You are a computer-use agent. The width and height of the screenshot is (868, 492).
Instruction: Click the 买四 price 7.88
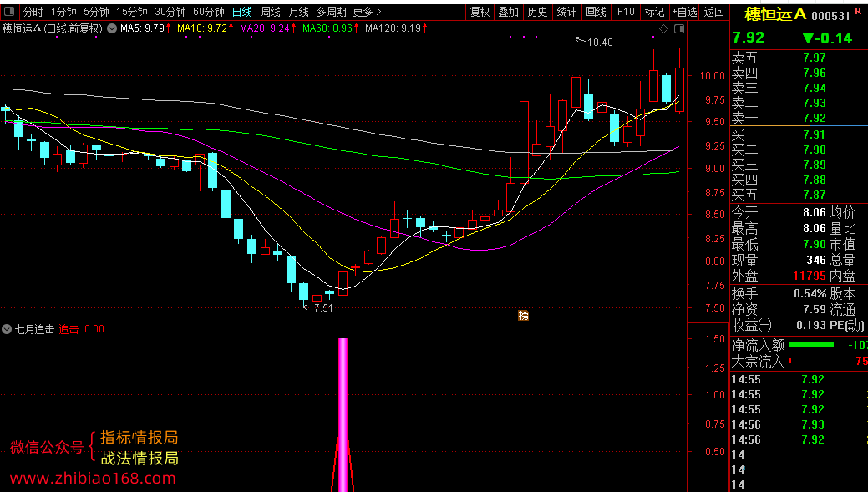click(x=815, y=180)
